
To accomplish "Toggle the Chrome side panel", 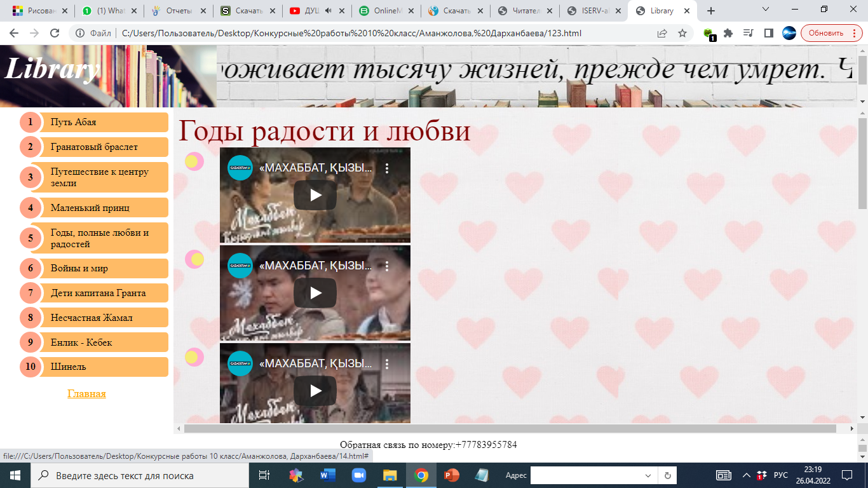I will [x=769, y=33].
